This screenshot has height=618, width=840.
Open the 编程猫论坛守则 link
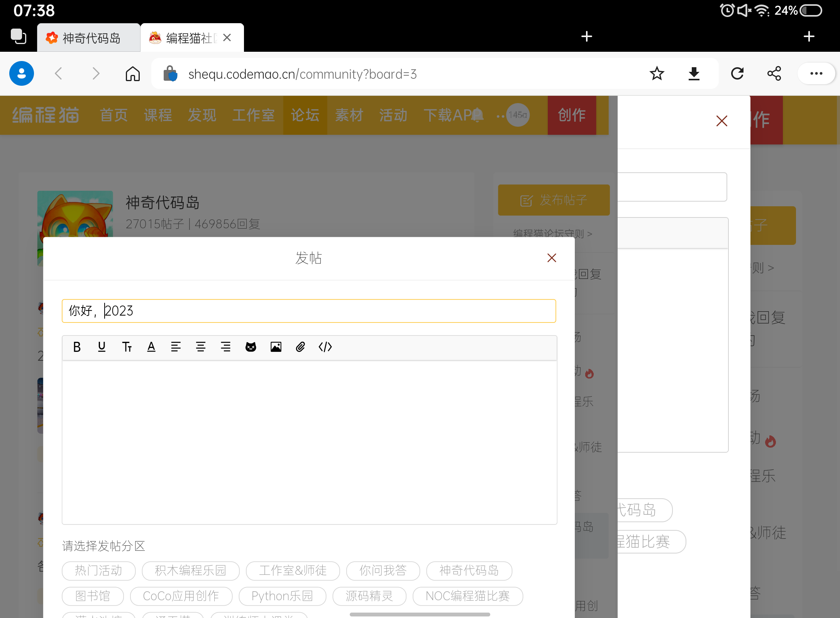pos(552,234)
